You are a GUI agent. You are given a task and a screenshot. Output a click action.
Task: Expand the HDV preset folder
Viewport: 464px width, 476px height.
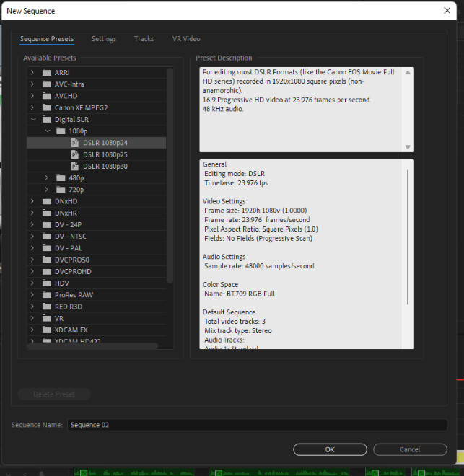point(32,283)
